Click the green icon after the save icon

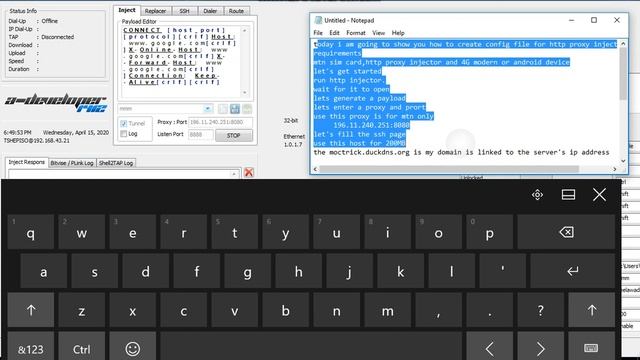coord(247,109)
